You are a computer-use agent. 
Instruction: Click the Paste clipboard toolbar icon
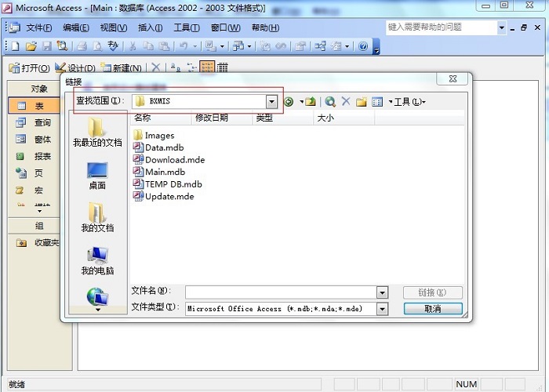pos(164,46)
